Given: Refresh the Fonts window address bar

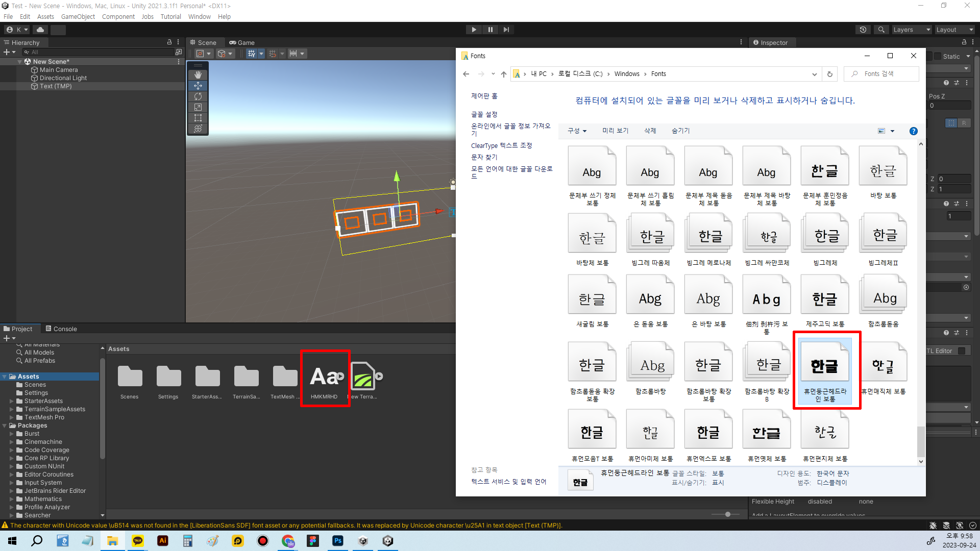Looking at the screenshot, I should (830, 74).
